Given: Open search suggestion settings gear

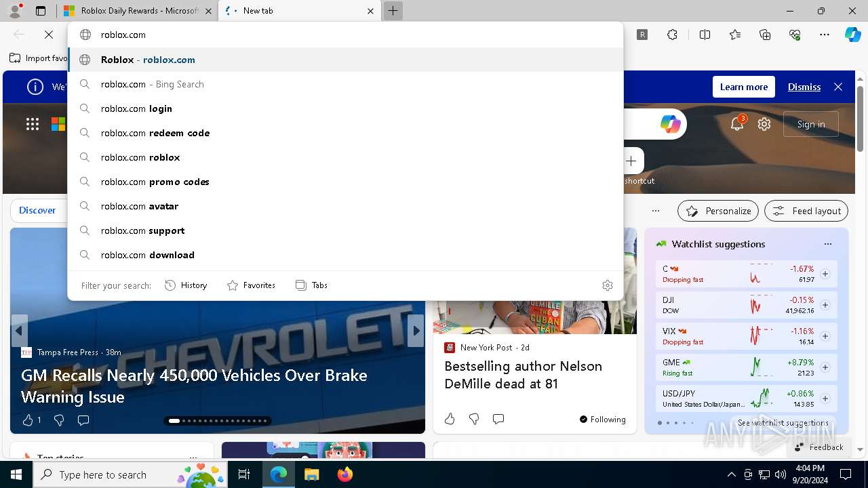Looking at the screenshot, I should click(x=608, y=285).
